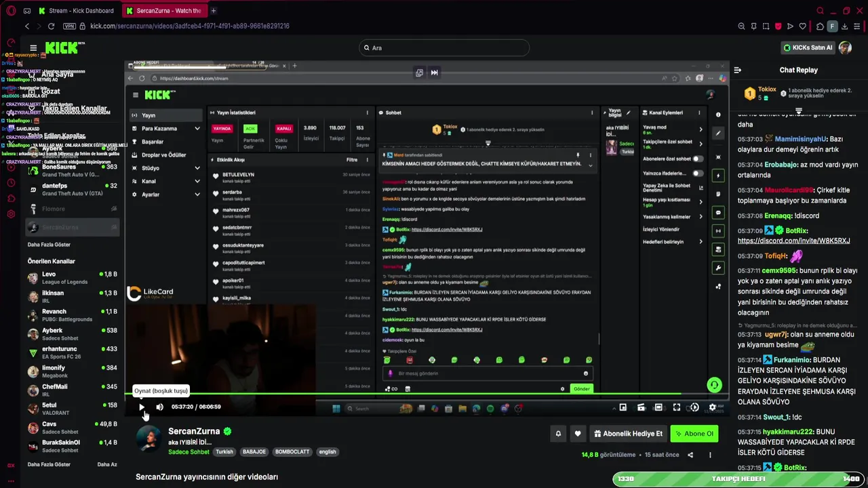Screen dimensions: 868x488
Task: Select the BOMBOCLATT tag
Action: (x=292, y=452)
